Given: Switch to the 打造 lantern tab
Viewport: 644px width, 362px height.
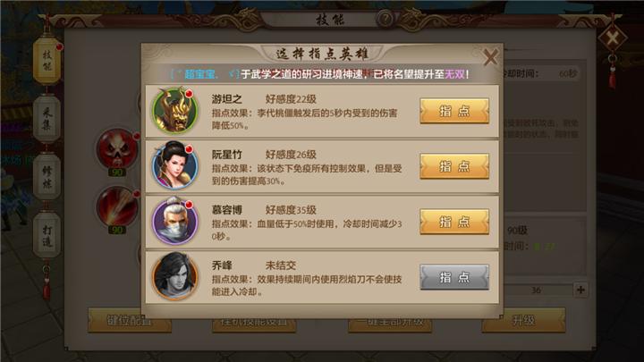Looking at the screenshot, I should point(47,235).
